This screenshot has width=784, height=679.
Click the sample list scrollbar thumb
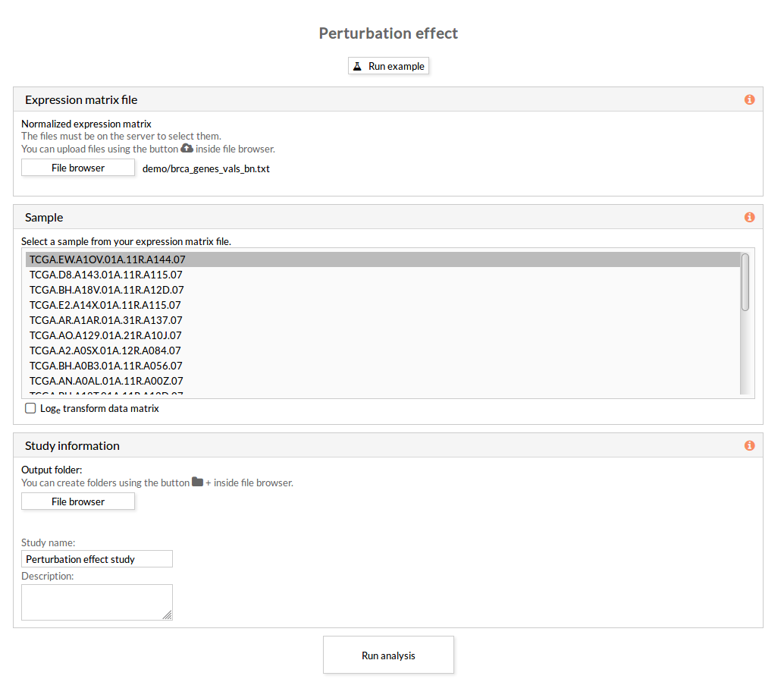[x=745, y=281]
